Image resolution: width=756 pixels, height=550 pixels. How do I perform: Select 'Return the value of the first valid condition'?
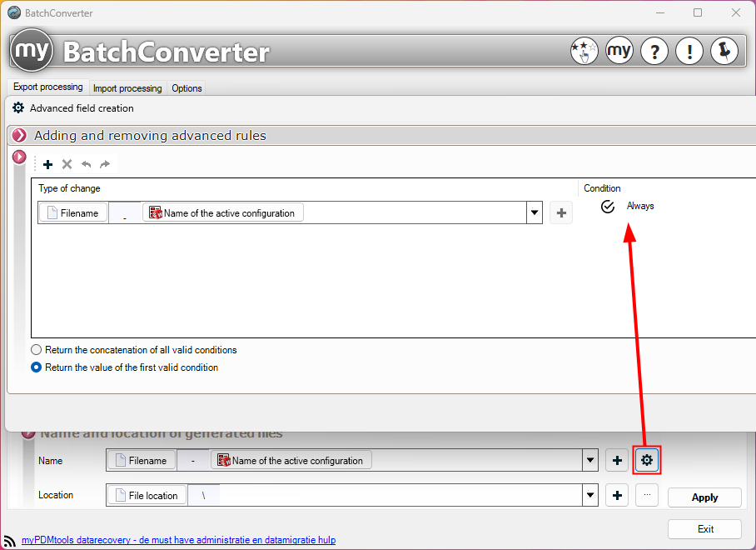tap(36, 367)
